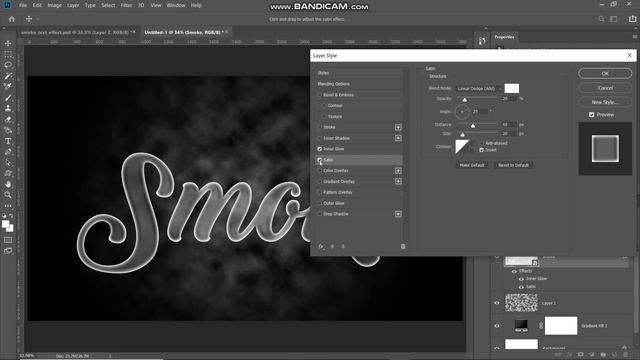Screen dimensions: 640x360
Task: Toggle the Anti-aliased checkbox
Action: [x=481, y=143]
